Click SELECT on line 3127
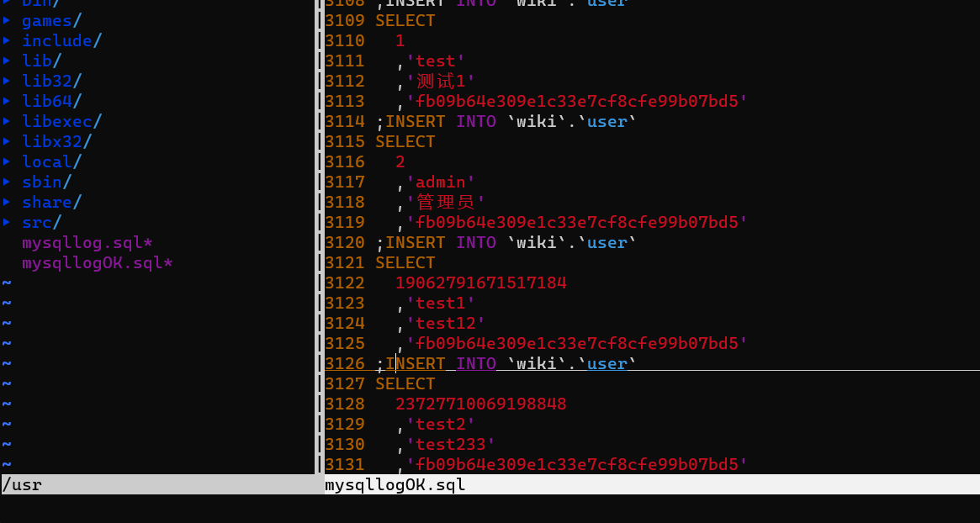 pyautogui.click(x=405, y=383)
